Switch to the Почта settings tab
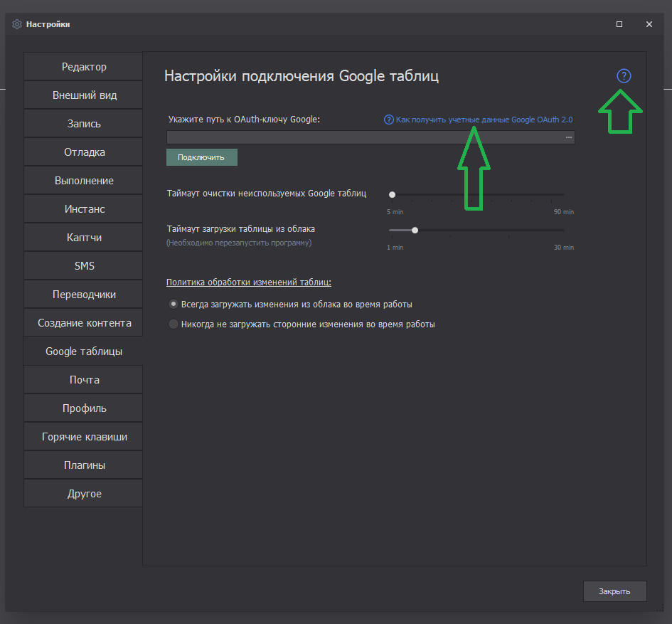672x624 pixels. click(x=84, y=380)
